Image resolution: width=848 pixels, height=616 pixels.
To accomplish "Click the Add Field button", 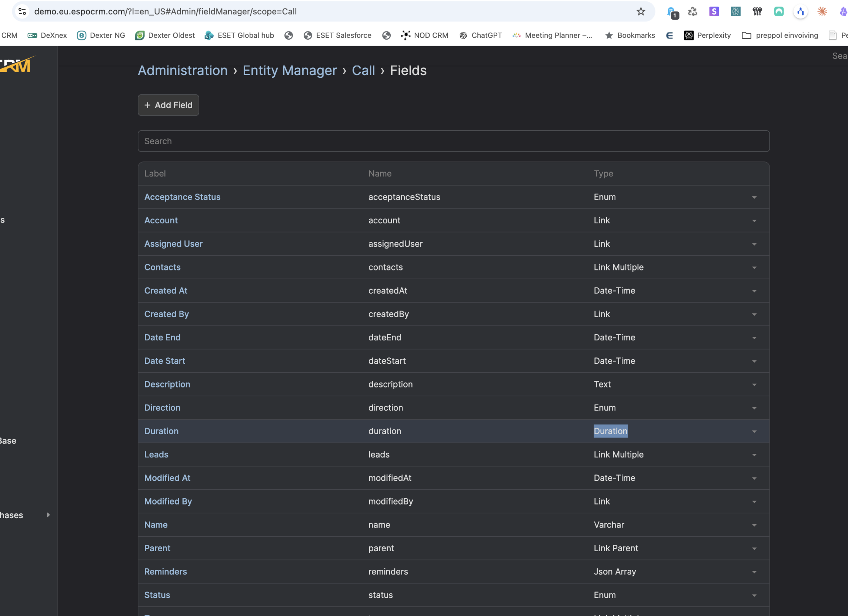I will click(x=168, y=105).
